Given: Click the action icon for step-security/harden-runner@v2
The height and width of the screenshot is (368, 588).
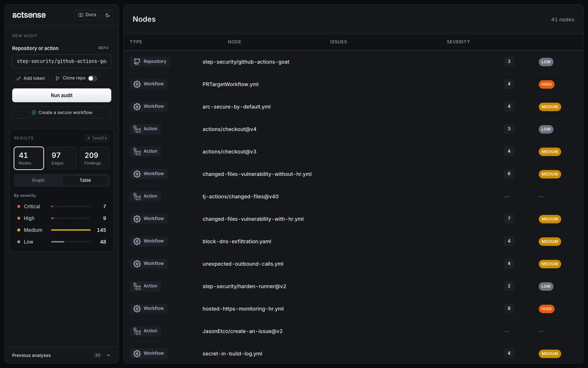Looking at the screenshot, I should (137, 286).
